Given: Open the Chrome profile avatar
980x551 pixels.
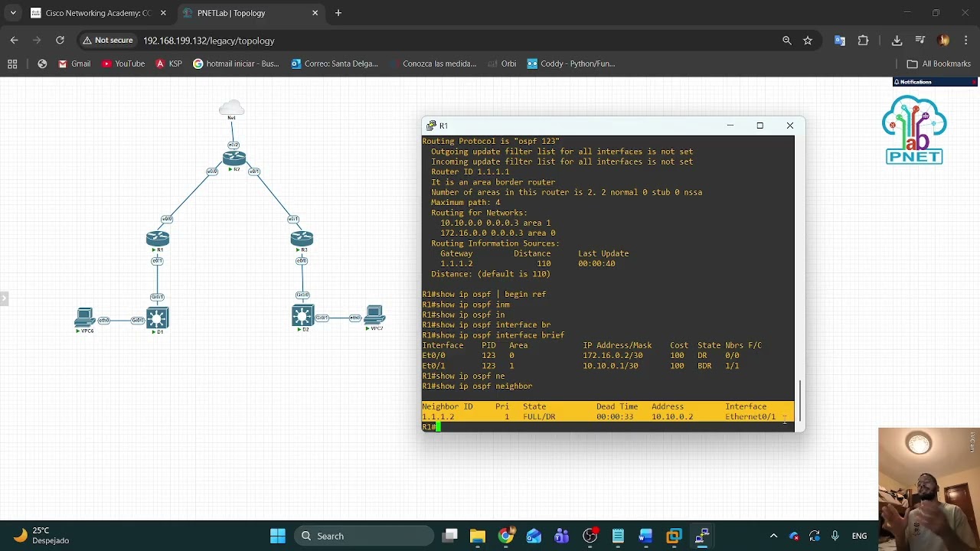Looking at the screenshot, I should pyautogui.click(x=943, y=41).
